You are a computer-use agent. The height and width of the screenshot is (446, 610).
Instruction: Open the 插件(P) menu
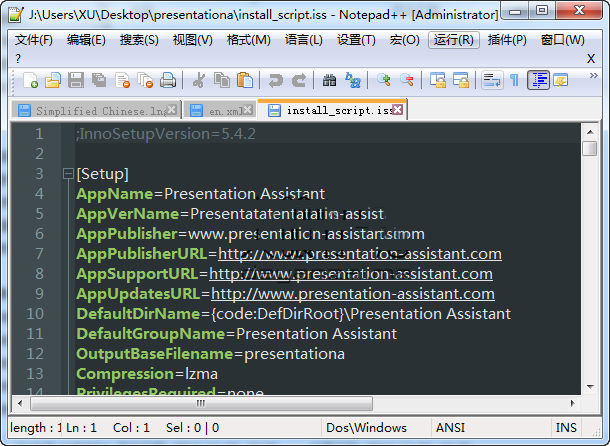[507, 40]
